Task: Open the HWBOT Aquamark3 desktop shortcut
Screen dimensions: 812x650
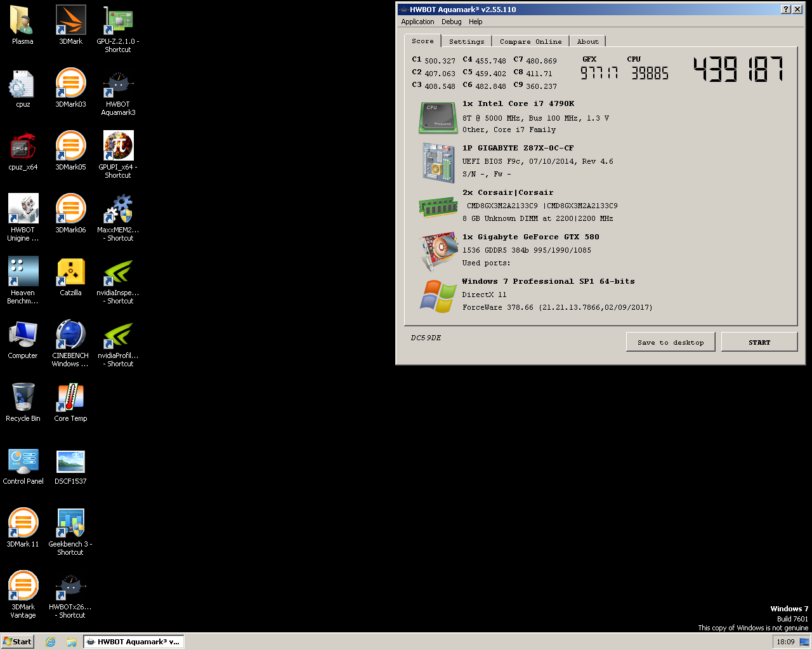Action: (x=118, y=92)
